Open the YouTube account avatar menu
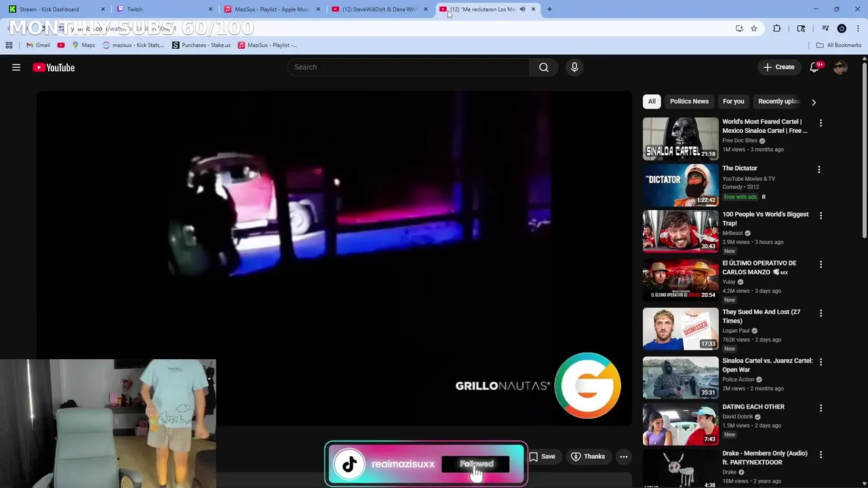This screenshot has width=868, height=488. coord(840,67)
